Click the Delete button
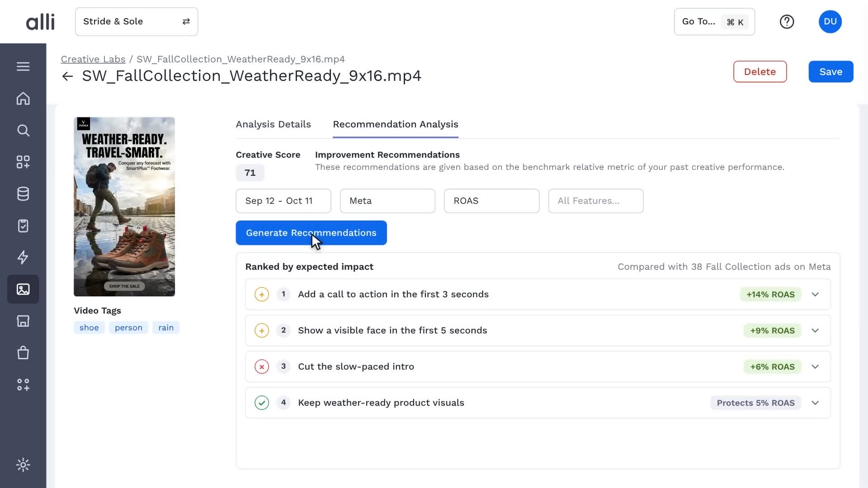The width and height of the screenshot is (868, 488). tap(760, 72)
